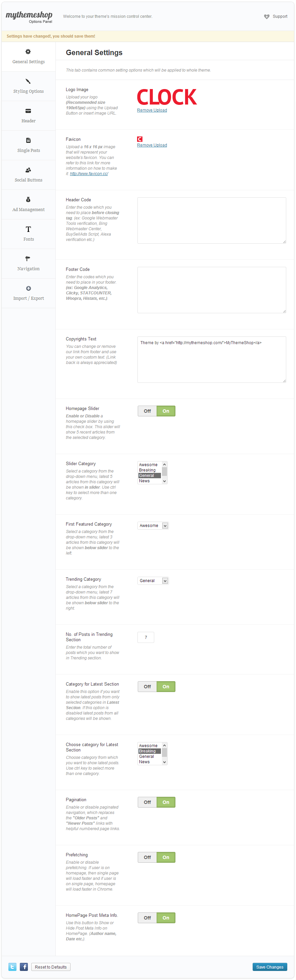
Task: Open Social Buttons people icon
Action: click(x=28, y=170)
